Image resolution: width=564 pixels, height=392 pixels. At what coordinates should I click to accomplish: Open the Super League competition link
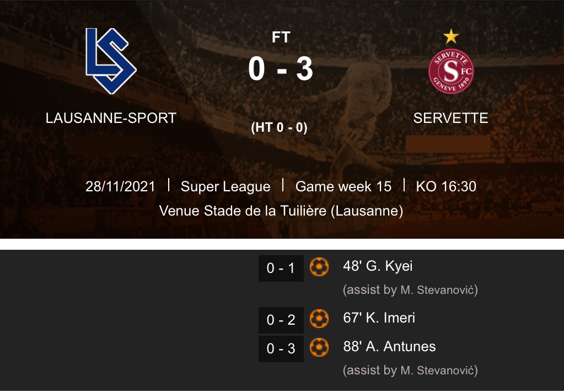[x=225, y=186]
